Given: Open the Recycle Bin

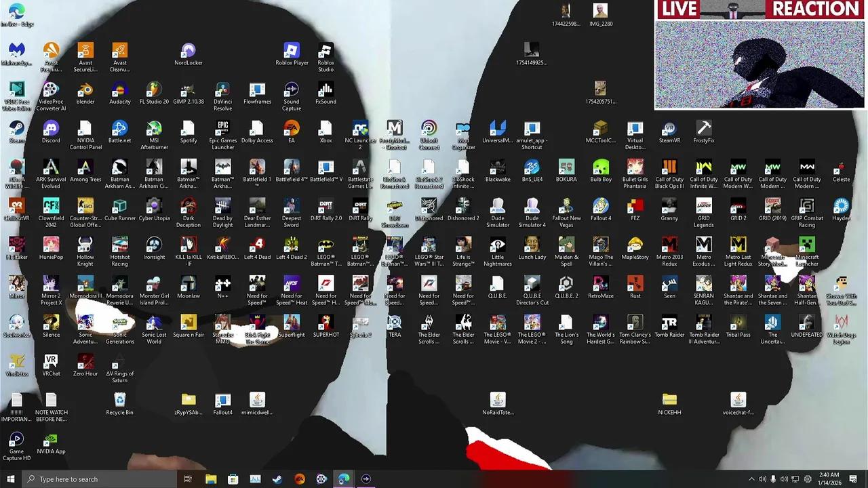Looking at the screenshot, I should click(120, 404).
